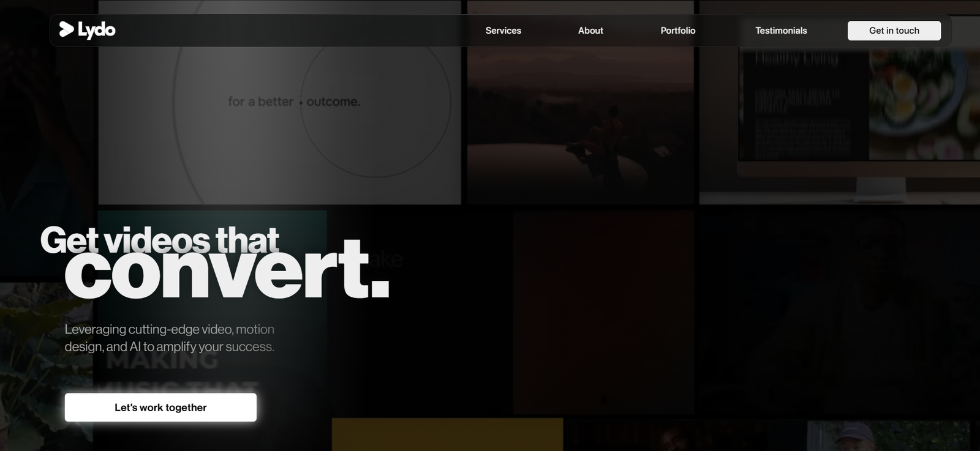Click the "Get videos that" headline line
Viewport: 980px width, 451px height.
click(x=159, y=239)
